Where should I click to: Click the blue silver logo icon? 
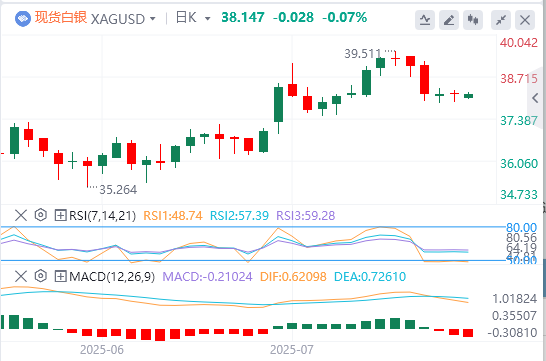coord(23,18)
